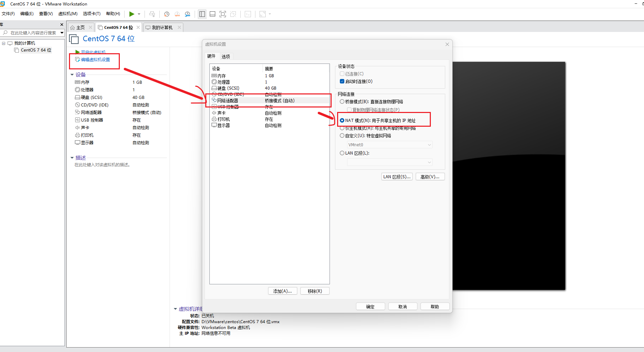Click 取消 in settings dialog
The image size is (644, 352).
(x=403, y=307)
